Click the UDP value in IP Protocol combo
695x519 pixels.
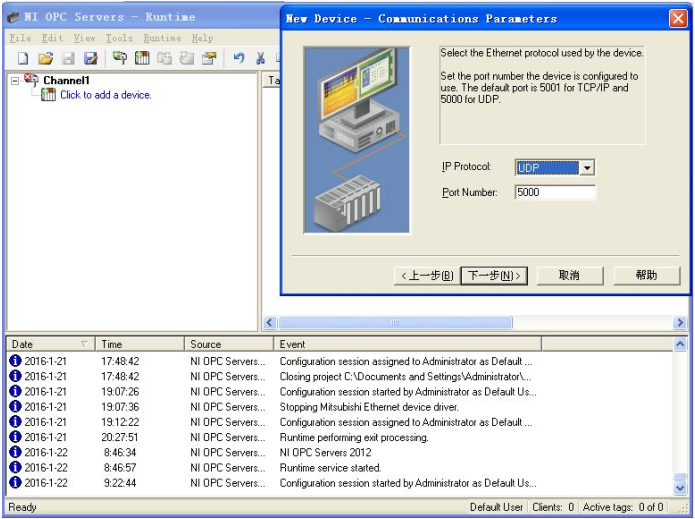[x=547, y=168]
